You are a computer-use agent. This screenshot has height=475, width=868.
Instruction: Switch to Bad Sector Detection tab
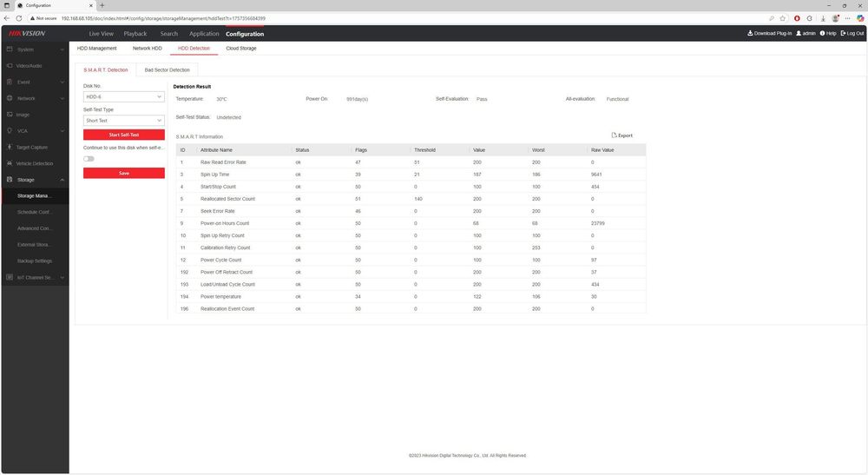pyautogui.click(x=168, y=69)
